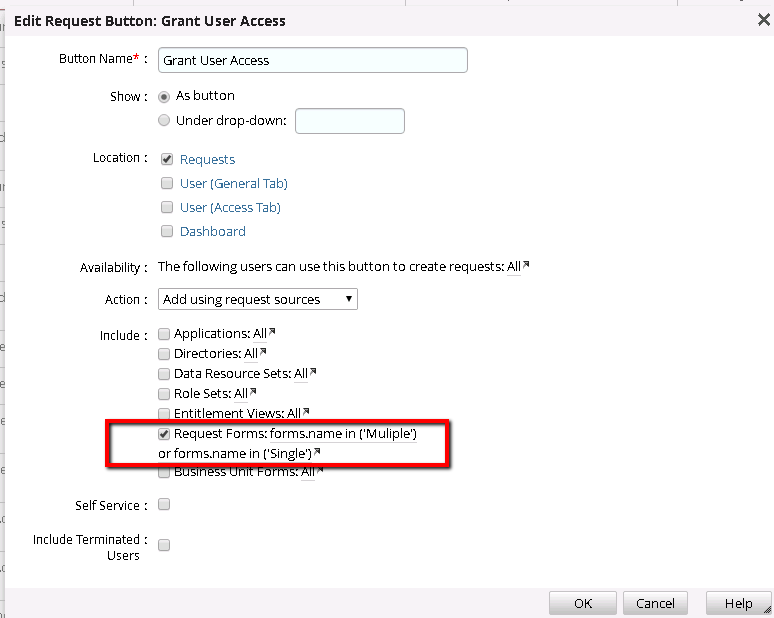Expand the Action dropdown menu

(257, 299)
